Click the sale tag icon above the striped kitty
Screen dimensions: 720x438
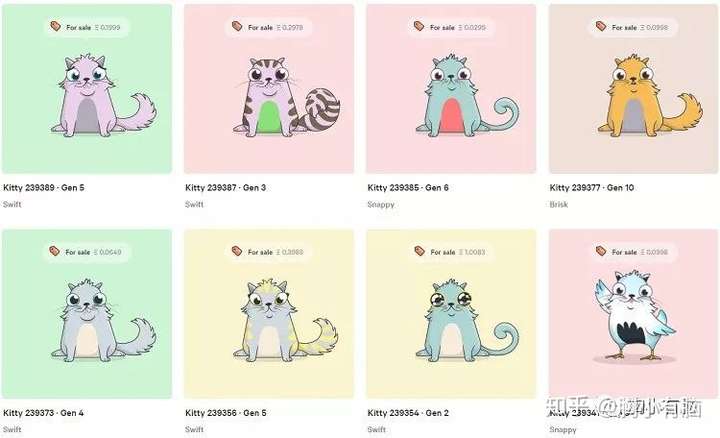pyautogui.click(x=237, y=26)
